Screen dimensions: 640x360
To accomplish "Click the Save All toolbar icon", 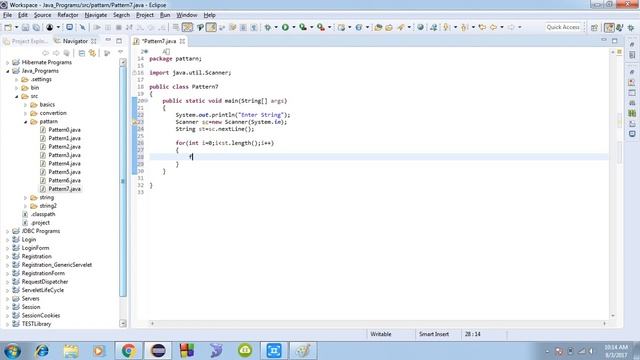I will 36,27.
